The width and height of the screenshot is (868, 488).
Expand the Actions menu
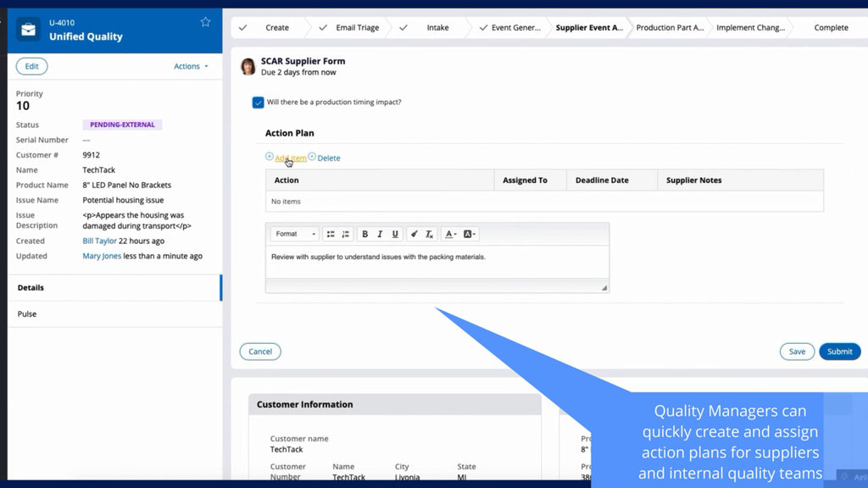191,66
